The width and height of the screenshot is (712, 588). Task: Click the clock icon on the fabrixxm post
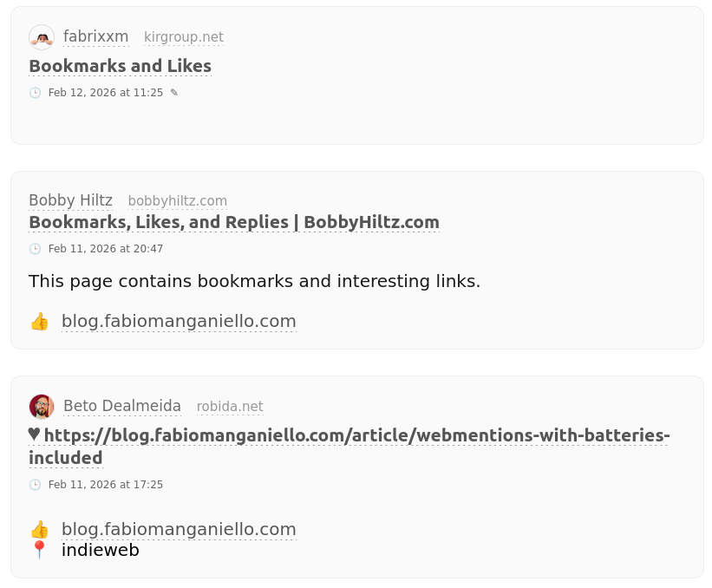[35, 93]
